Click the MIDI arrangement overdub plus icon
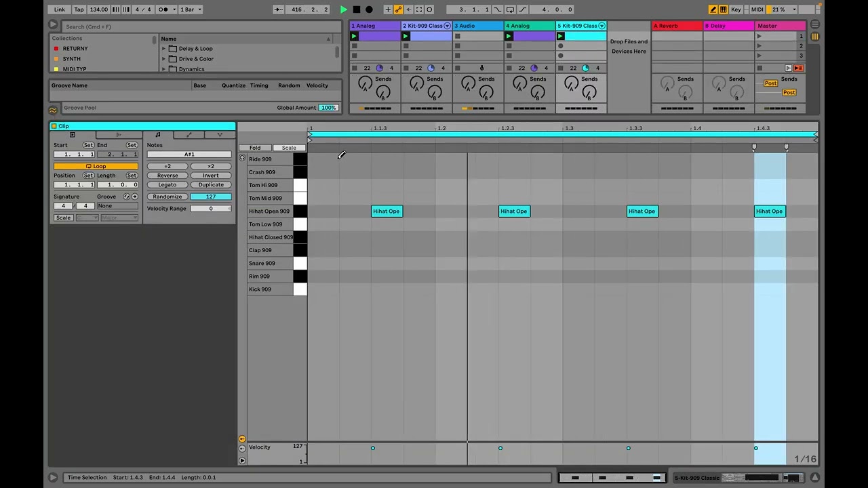This screenshot has height=488, width=868. pyautogui.click(x=388, y=9)
